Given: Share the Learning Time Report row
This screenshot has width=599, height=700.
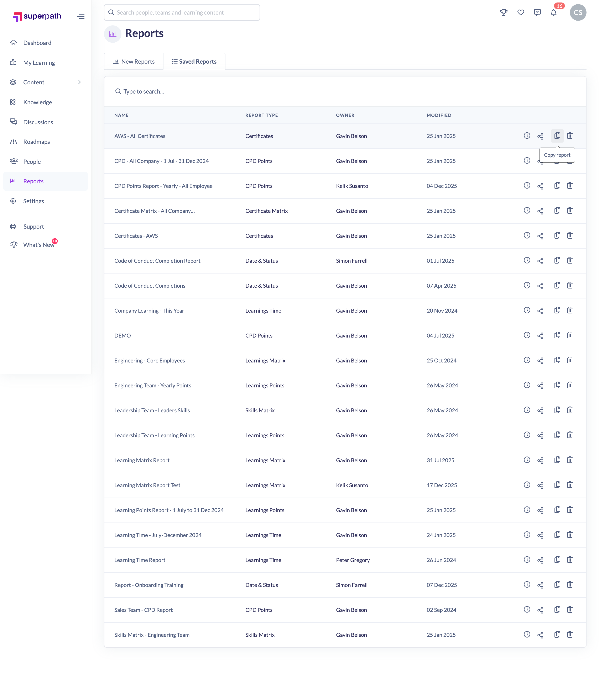Looking at the screenshot, I should 540,560.
